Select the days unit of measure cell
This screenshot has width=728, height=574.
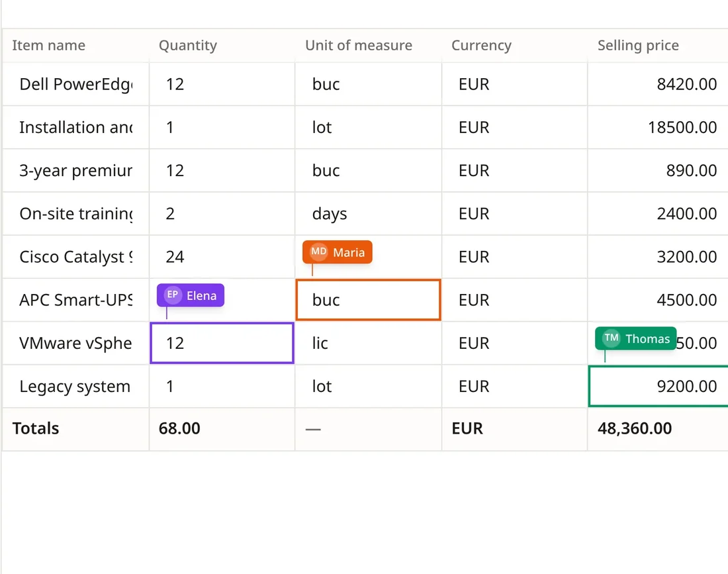click(x=368, y=214)
